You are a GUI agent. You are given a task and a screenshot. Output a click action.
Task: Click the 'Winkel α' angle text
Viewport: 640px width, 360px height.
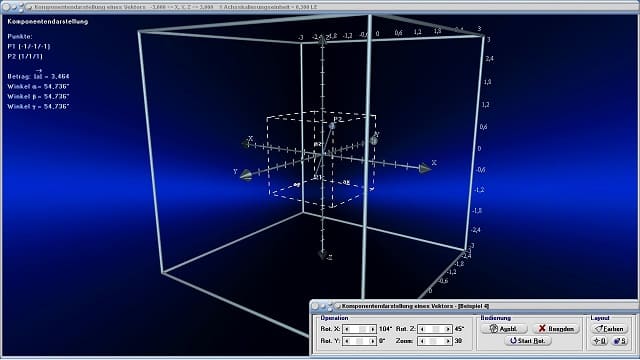point(38,87)
